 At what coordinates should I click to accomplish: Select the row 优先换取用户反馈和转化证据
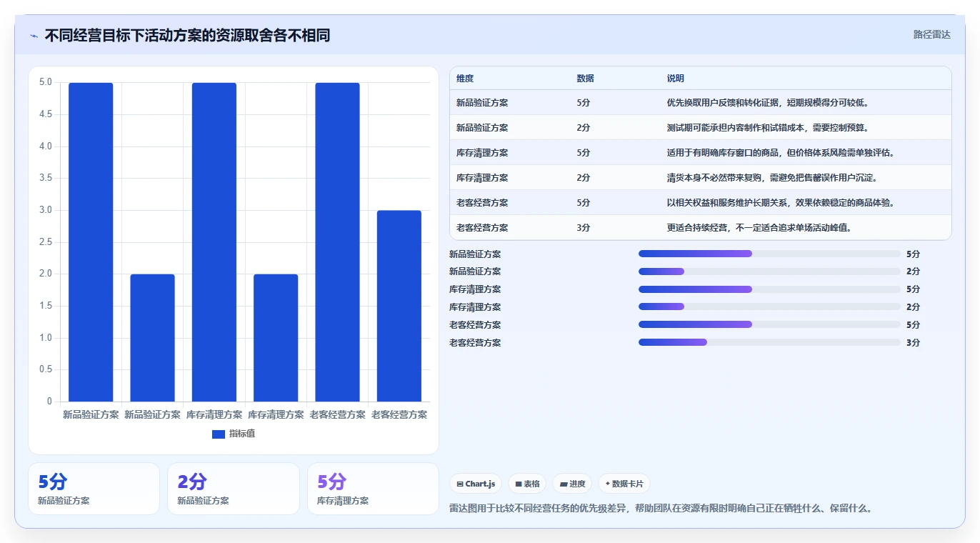pos(701,103)
